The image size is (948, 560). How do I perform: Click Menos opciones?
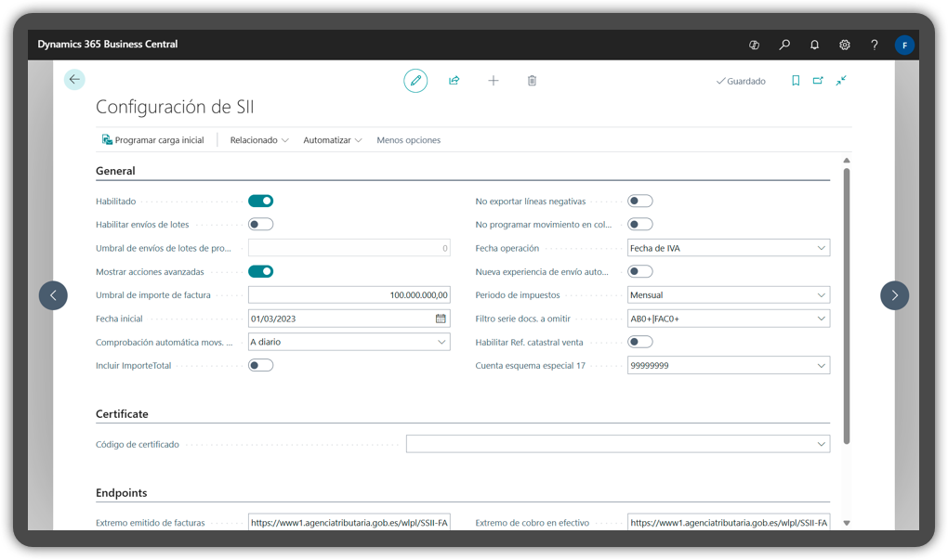(409, 140)
